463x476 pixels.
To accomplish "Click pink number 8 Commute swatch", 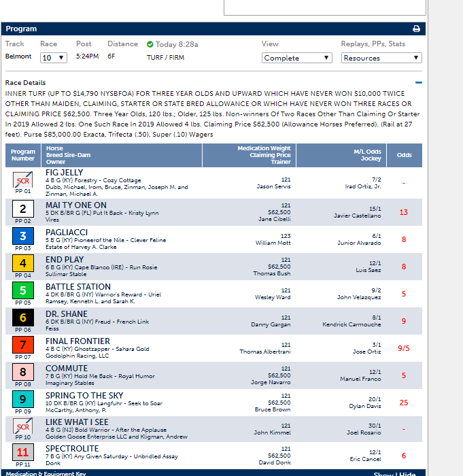I will coord(23,372).
